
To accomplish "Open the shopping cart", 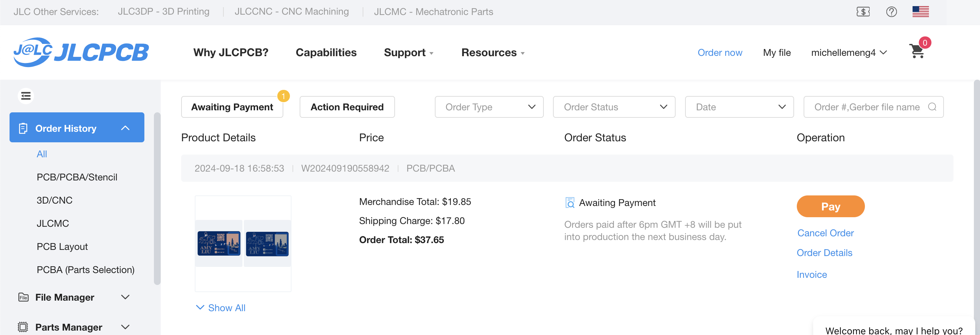I will [x=917, y=52].
